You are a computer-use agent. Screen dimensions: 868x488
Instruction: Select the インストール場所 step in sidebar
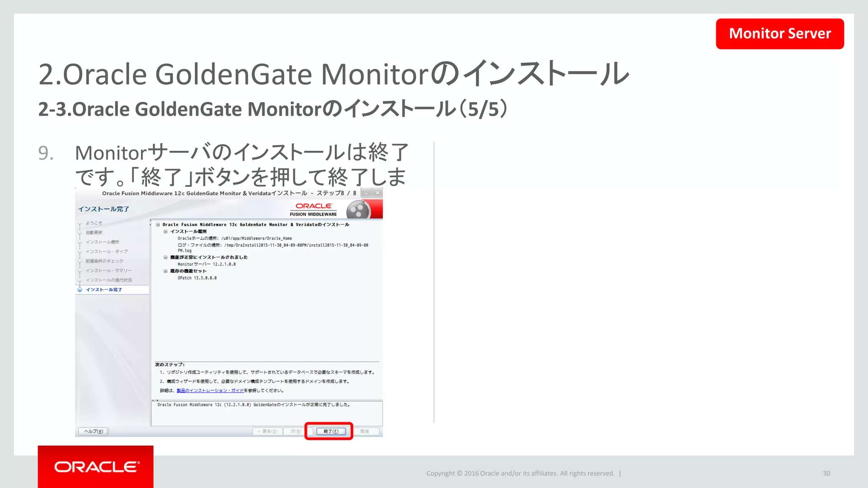click(x=102, y=242)
